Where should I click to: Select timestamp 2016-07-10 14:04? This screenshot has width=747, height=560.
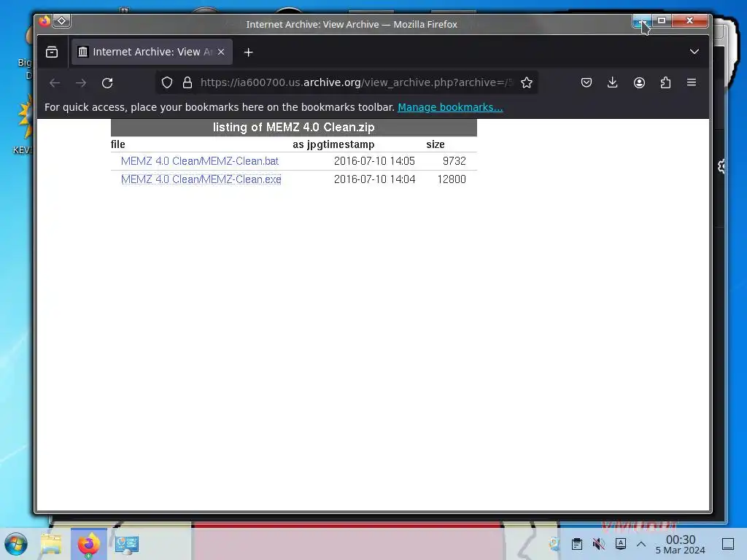pos(374,179)
